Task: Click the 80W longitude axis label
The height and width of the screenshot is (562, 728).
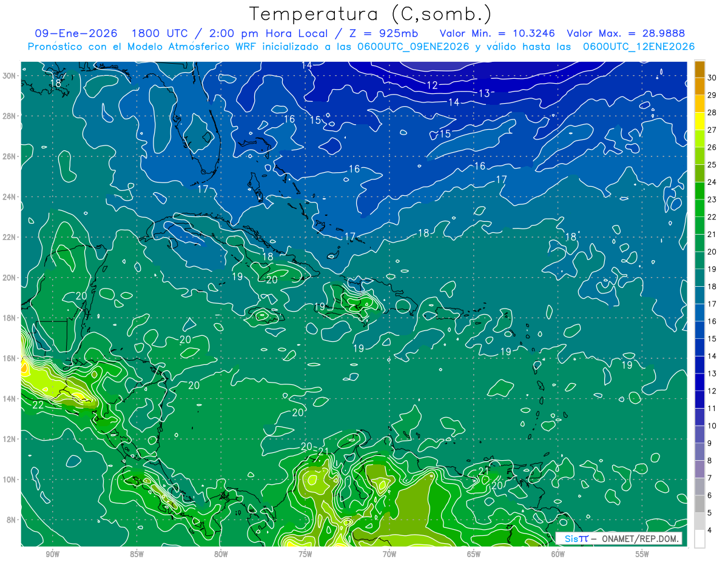Action: pos(221,554)
